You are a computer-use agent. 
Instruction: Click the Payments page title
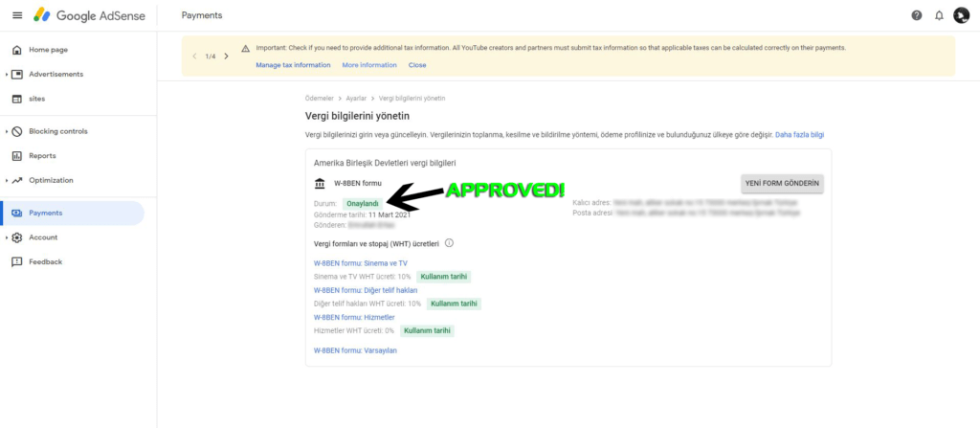coord(202,15)
